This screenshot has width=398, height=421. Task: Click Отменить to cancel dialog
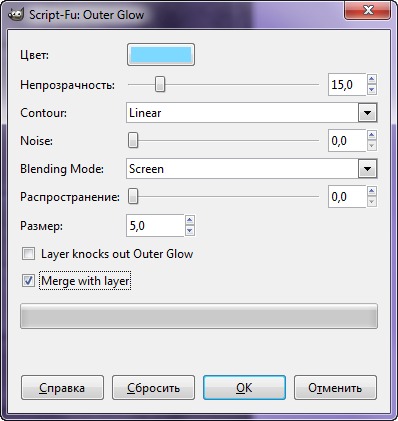click(x=335, y=388)
